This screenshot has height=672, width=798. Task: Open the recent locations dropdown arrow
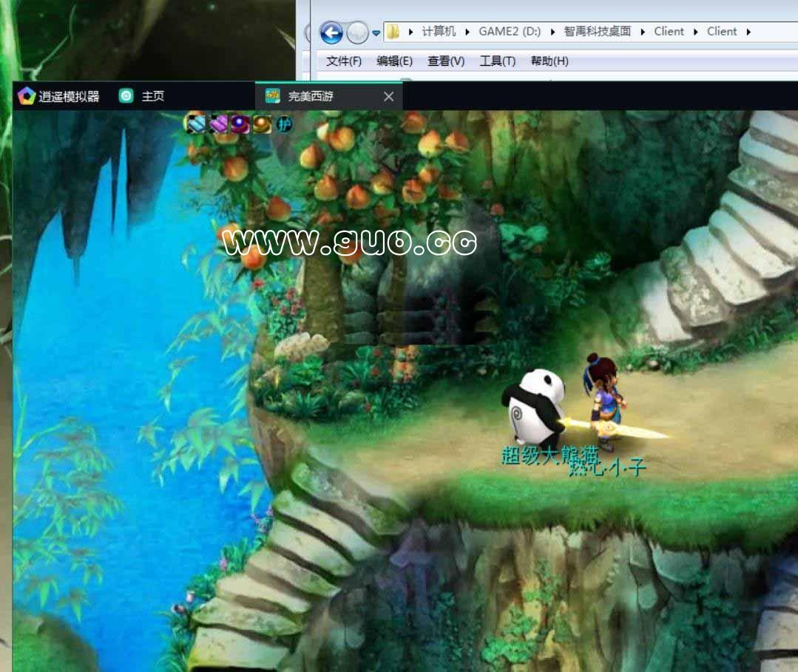pos(376,33)
